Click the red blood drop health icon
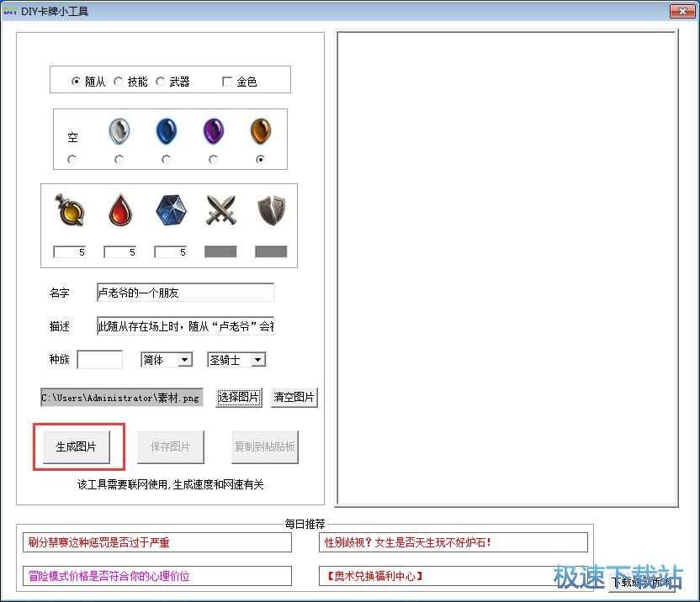700x602 pixels. (120, 211)
